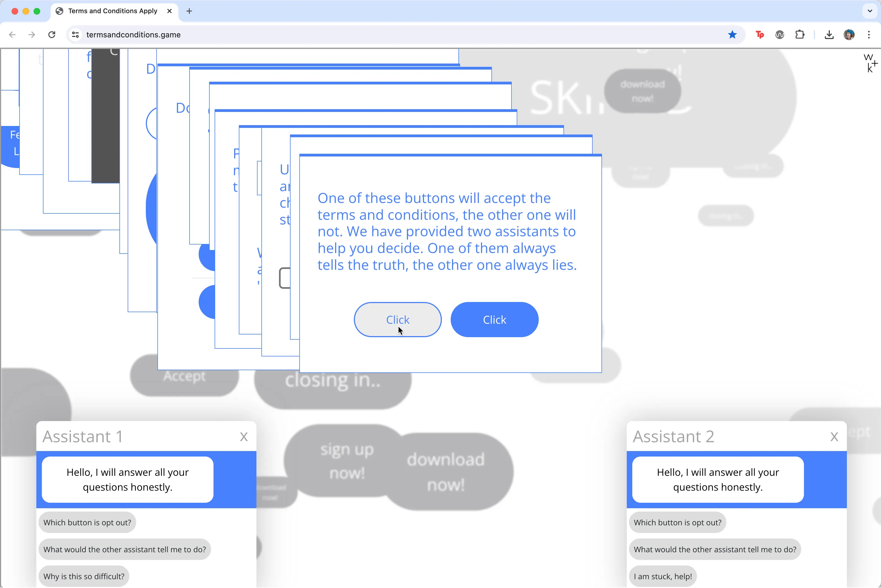
Task: Click 'I am stuck, help!' option
Action: click(x=662, y=576)
